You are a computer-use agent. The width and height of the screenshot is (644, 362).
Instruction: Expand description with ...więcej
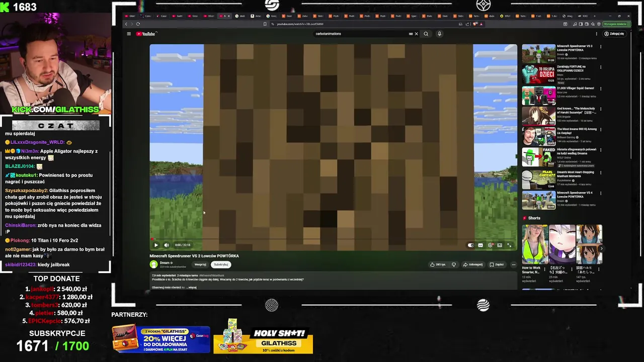click(x=192, y=288)
